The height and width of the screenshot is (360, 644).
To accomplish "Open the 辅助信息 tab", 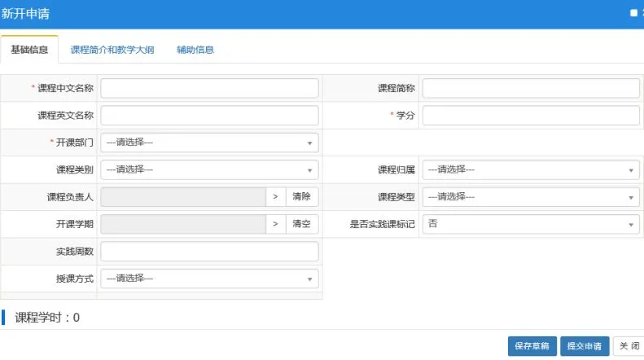I will [195, 50].
